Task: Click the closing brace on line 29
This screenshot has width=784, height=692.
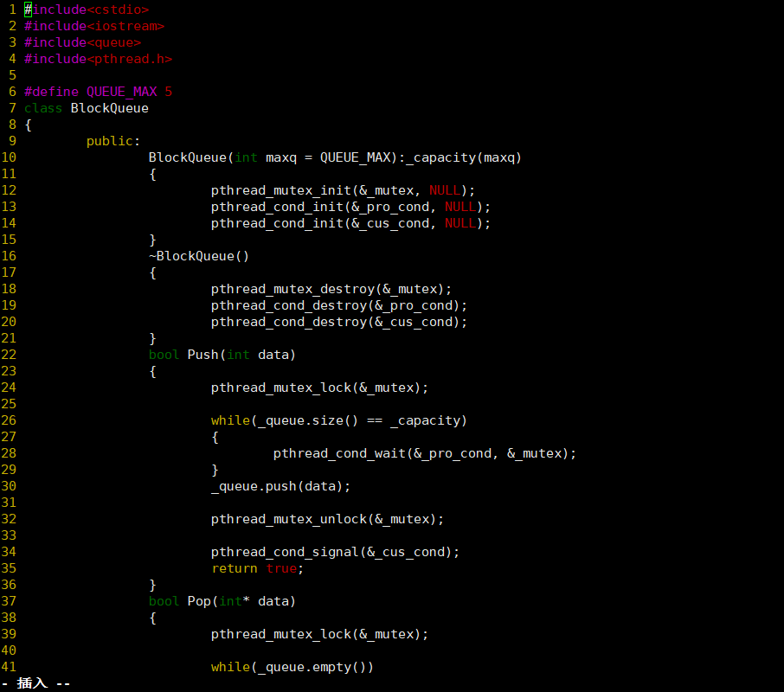Action: 215,470
